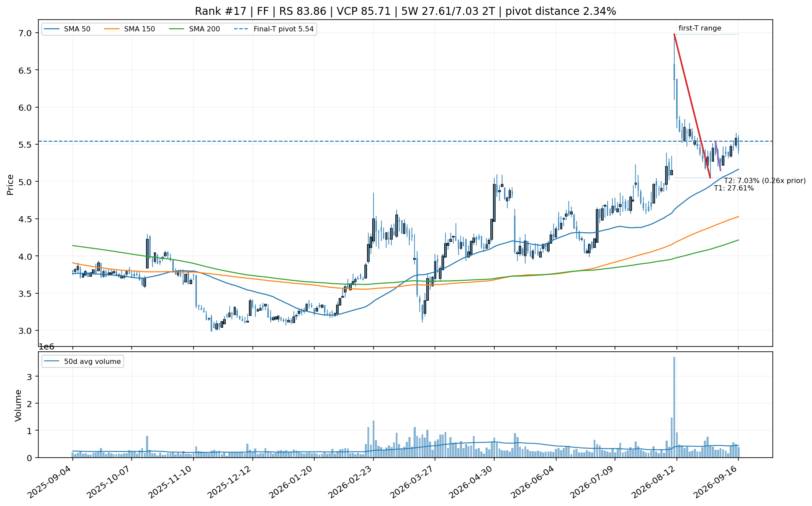Image resolution: width=812 pixels, height=506 pixels.
Task: Click the tallest volume spike bar
Action: click(x=674, y=407)
